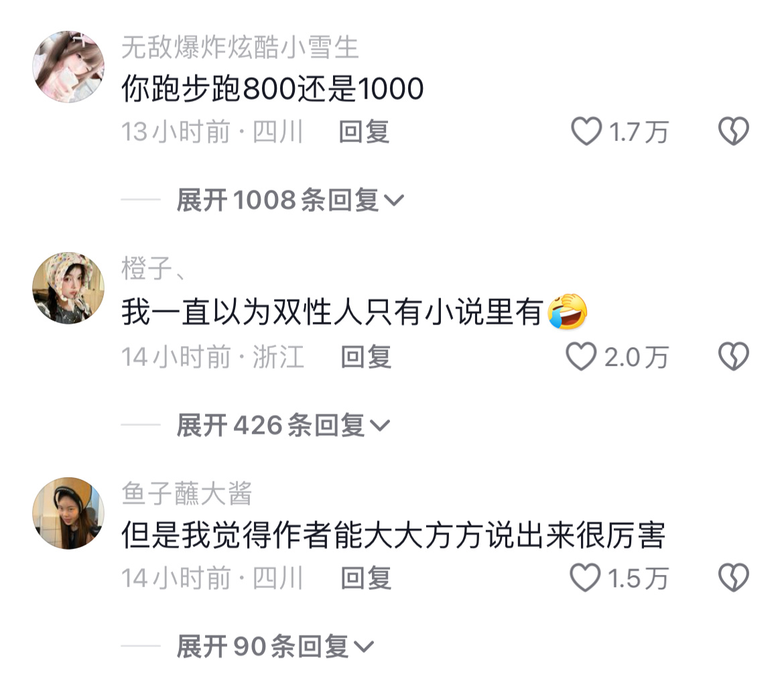The width and height of the screenshot is (784, 673).
Task: Tap broken heart on 橙子、's comment
Action: pos(734,357)
